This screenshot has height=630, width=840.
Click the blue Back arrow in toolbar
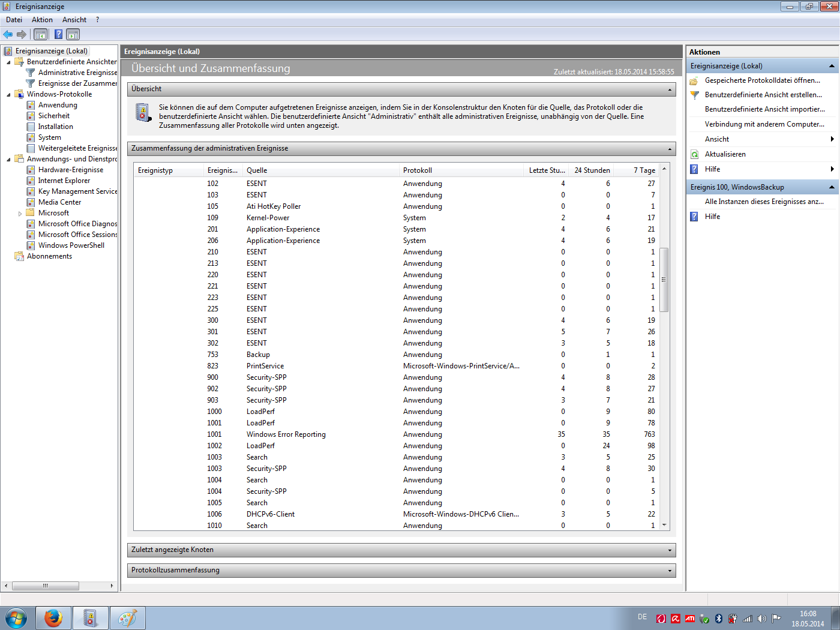(8, 34)
